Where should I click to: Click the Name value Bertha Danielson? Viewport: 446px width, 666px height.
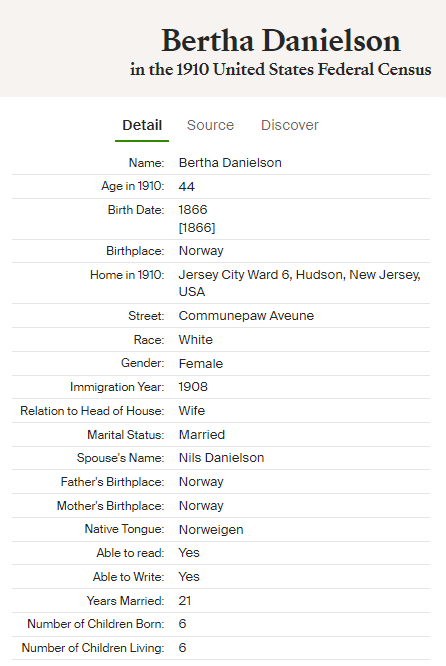pos(230,163)
